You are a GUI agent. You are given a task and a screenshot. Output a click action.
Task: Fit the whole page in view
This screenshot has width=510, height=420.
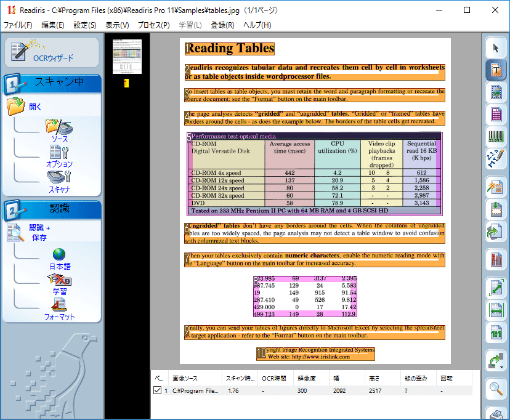[496, 288]
